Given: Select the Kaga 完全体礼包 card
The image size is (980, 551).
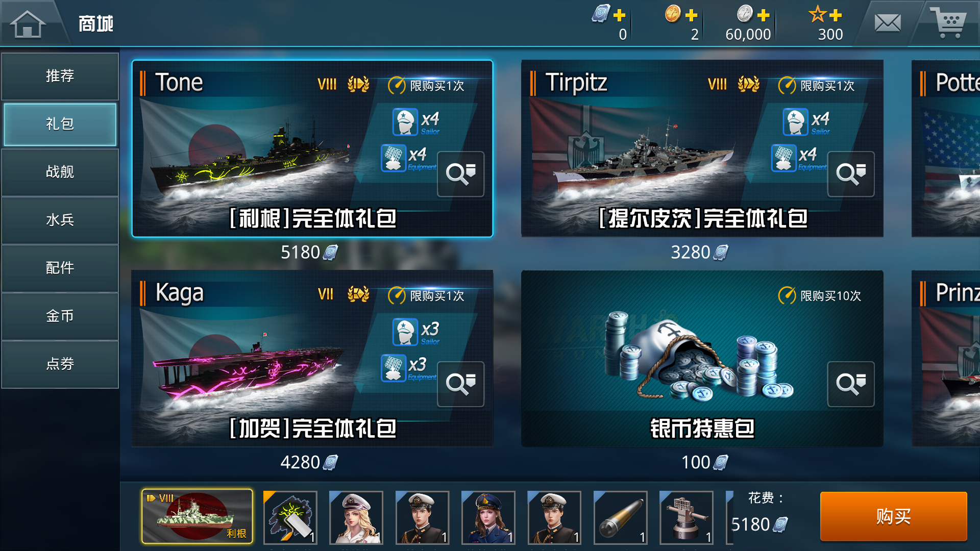Looking at the screenshot, I should pyautogui.click(x=312, y=359).
